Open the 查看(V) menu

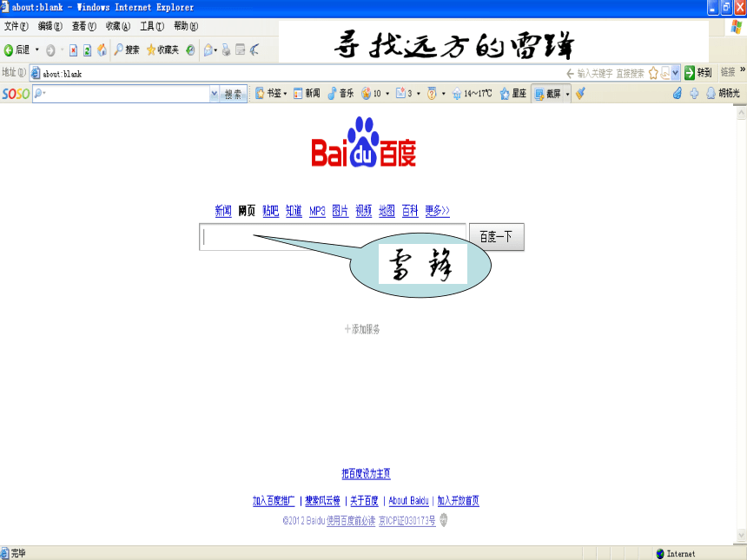(84, 26)
